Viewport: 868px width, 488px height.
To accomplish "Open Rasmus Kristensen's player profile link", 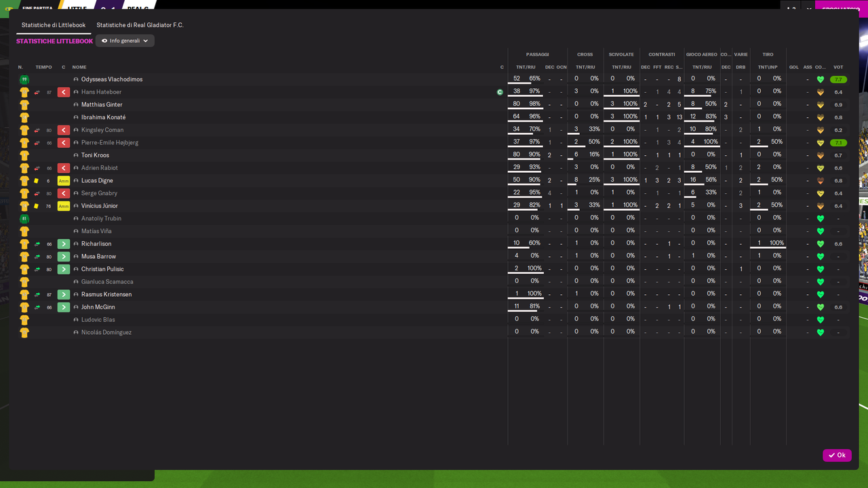I will click(106, 295).
